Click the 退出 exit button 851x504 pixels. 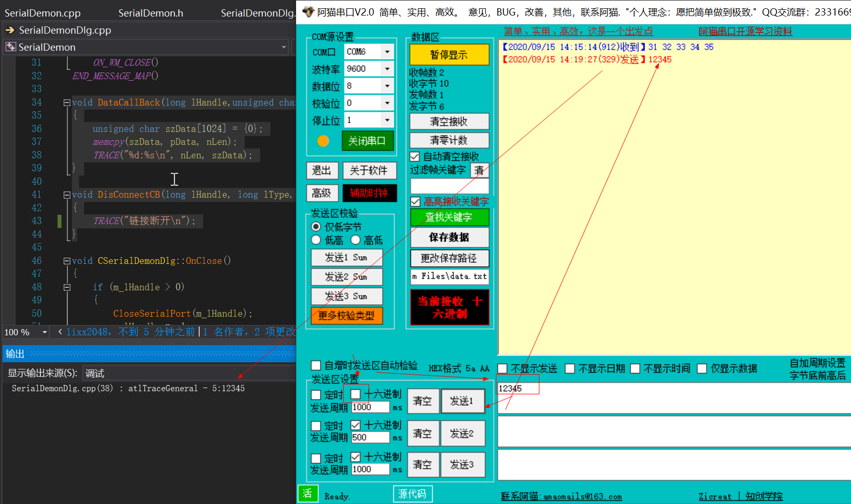pos(322,170)
